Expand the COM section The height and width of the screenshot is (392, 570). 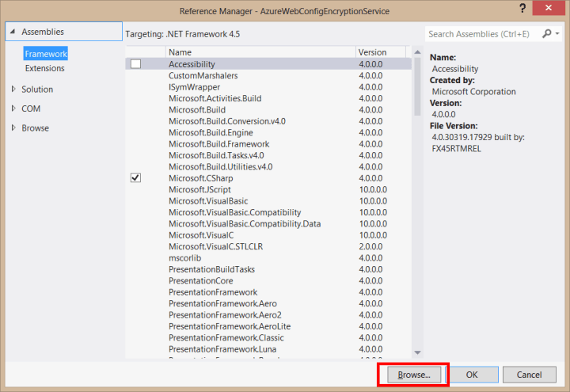[13, 108]
